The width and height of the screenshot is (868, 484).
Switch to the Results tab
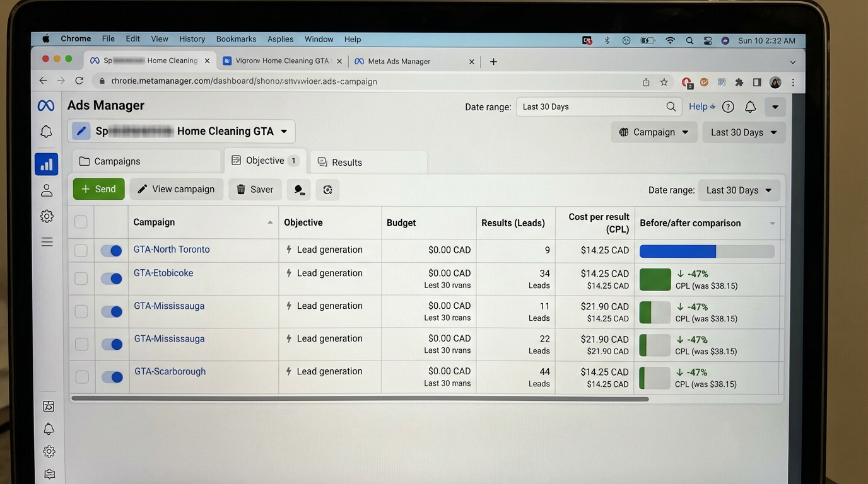368,162
